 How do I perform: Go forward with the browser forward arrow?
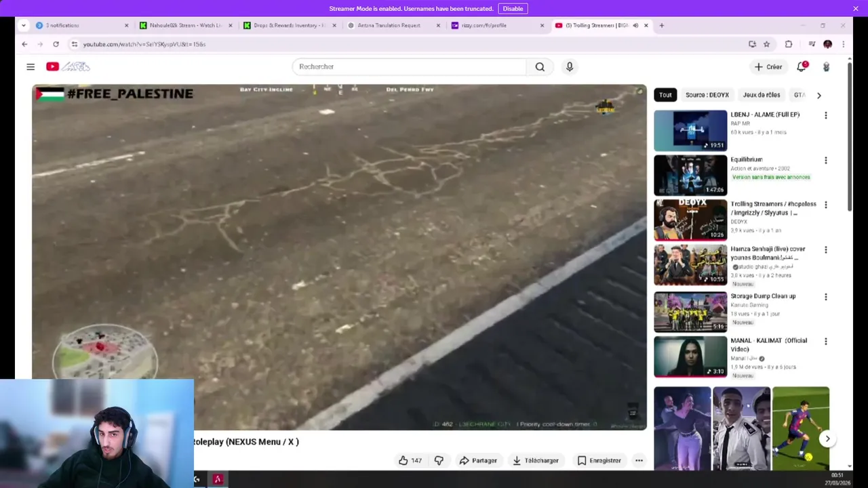40,44
